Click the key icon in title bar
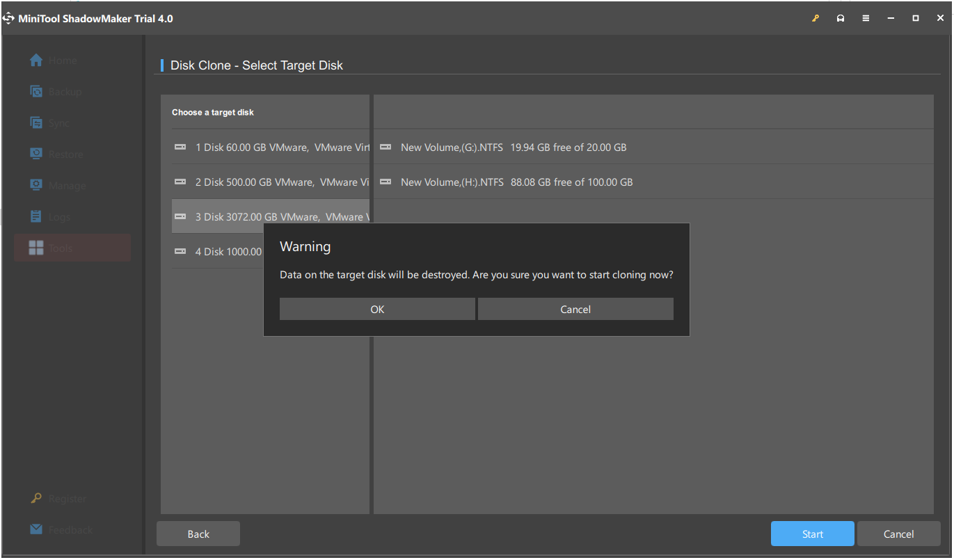The image size is (954, 560). pyautogui.click(x=816, y=19)
